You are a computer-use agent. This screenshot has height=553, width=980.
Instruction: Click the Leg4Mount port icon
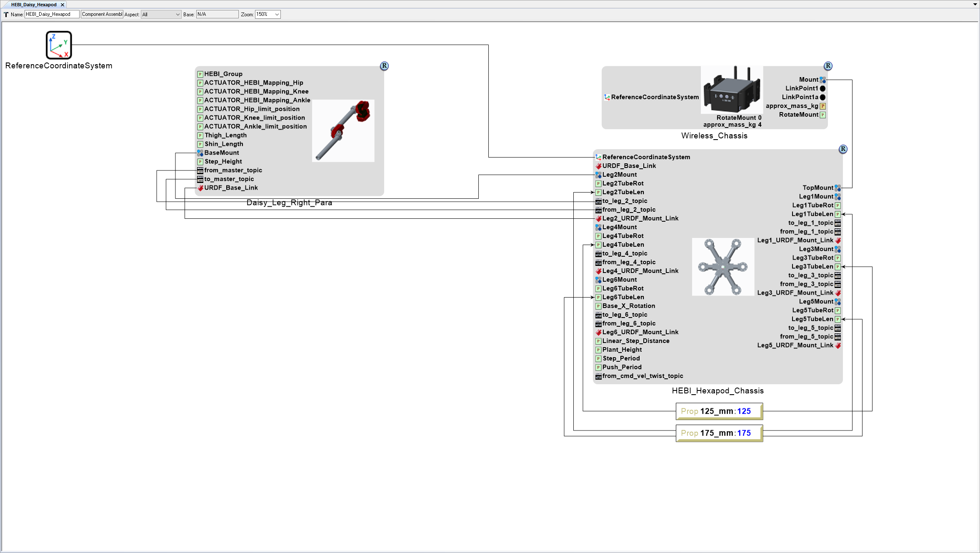[599, 227]
